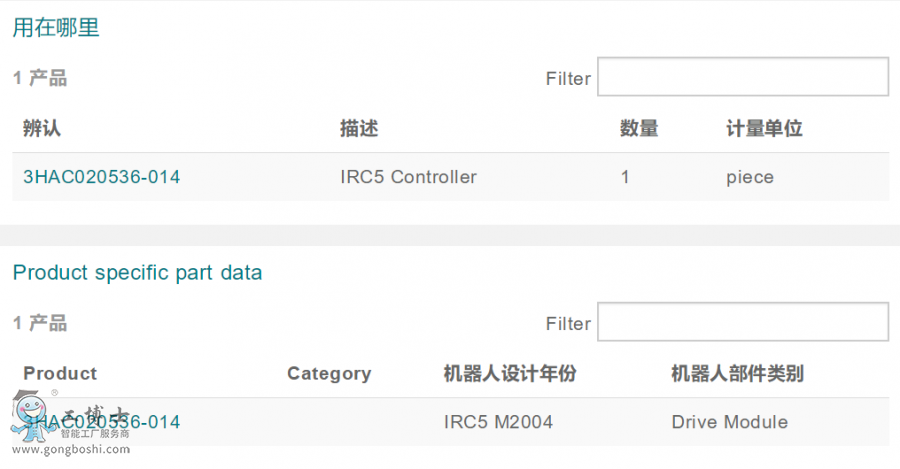Screen dimensions: 900x469
Task: Focus the Filter field under 用在哪里
Action: click(742, 77)
